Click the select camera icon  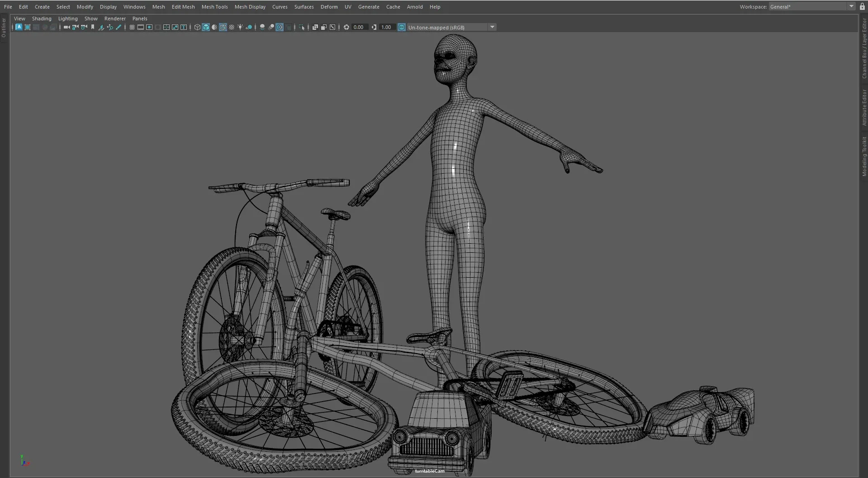[66, 27]
